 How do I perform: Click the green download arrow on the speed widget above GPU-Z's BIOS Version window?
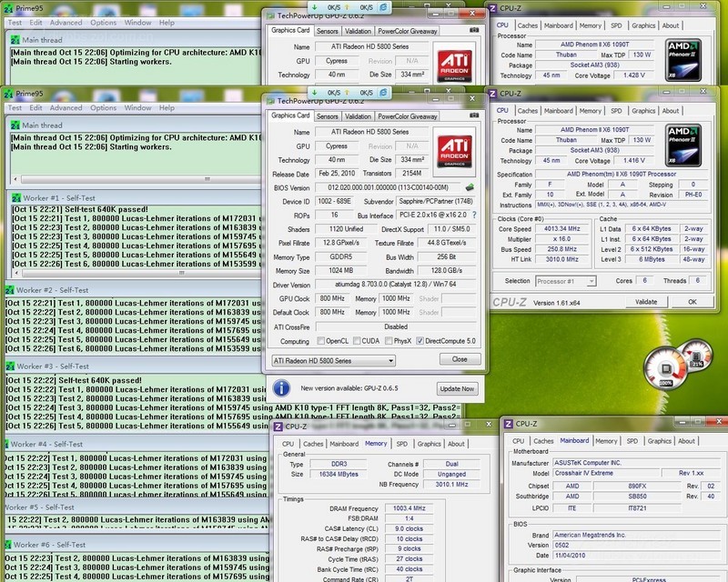point(315,93)
